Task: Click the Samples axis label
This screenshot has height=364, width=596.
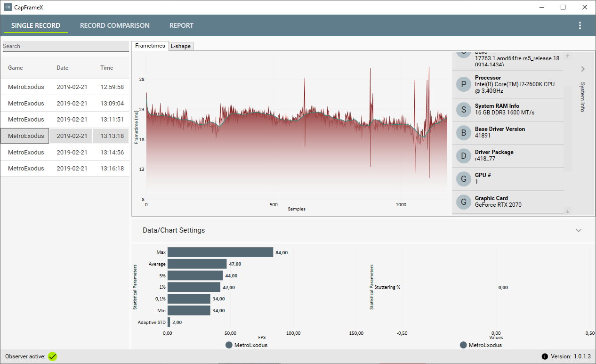Action: (297, 209)
